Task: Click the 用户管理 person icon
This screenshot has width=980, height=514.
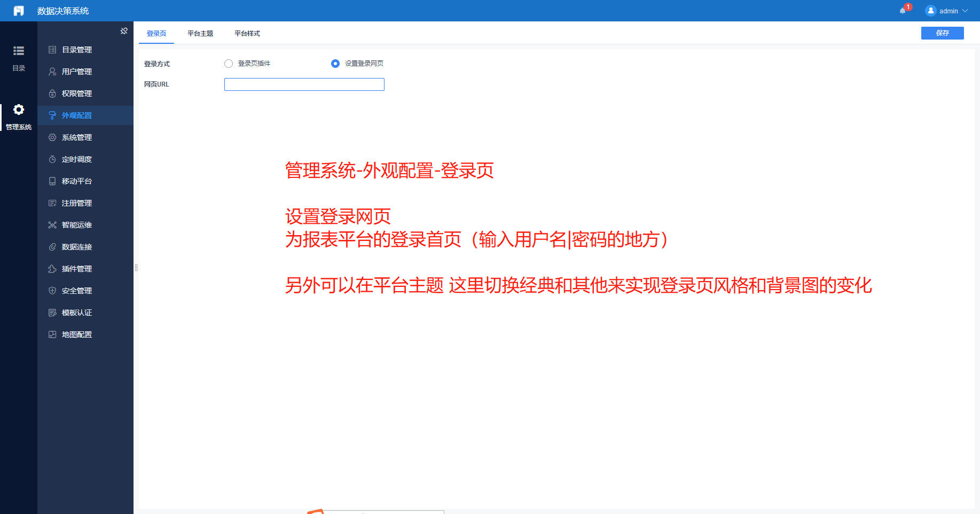Action: (52, 72)
